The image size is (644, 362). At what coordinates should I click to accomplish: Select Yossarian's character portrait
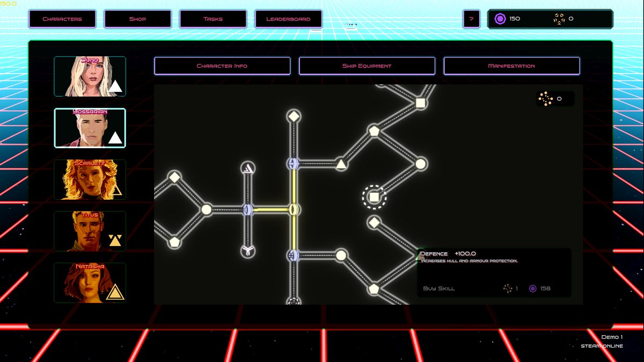[x=90, y=127]
